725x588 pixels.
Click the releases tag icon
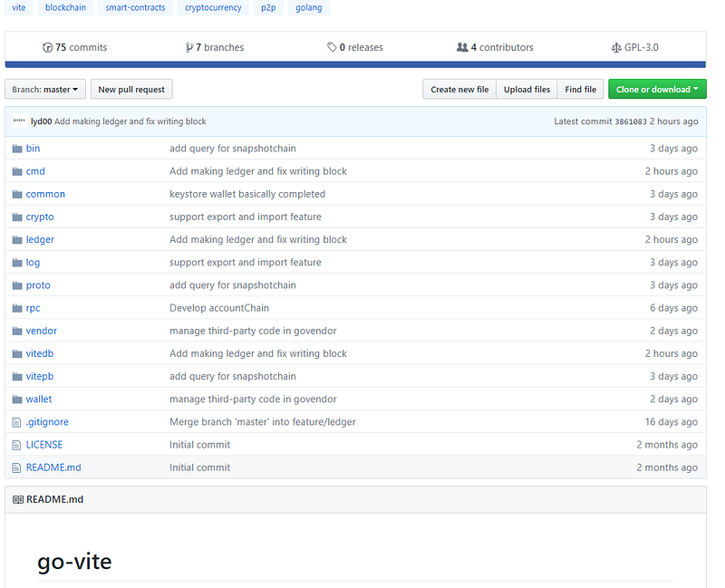332,47
